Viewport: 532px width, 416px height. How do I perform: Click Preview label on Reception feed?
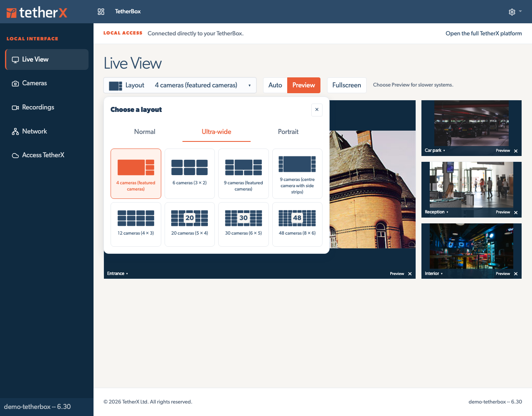pos(503,212)
